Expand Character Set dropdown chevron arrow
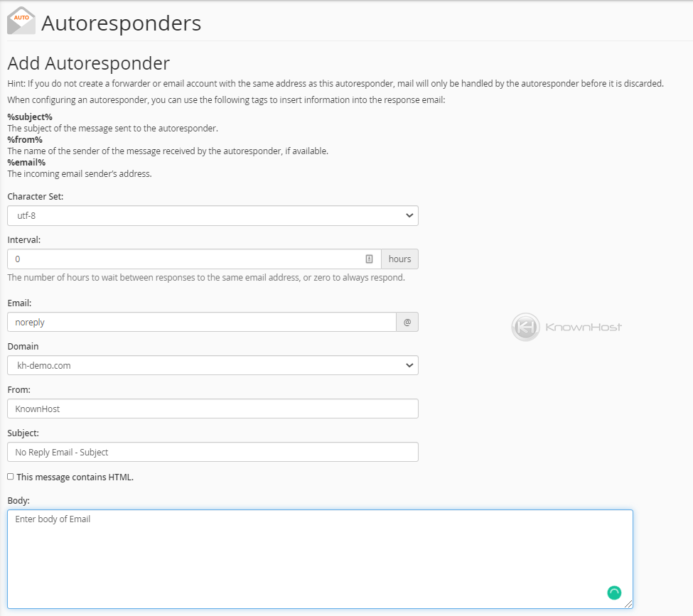Screen dimensions: 693x616 point(409,216)
